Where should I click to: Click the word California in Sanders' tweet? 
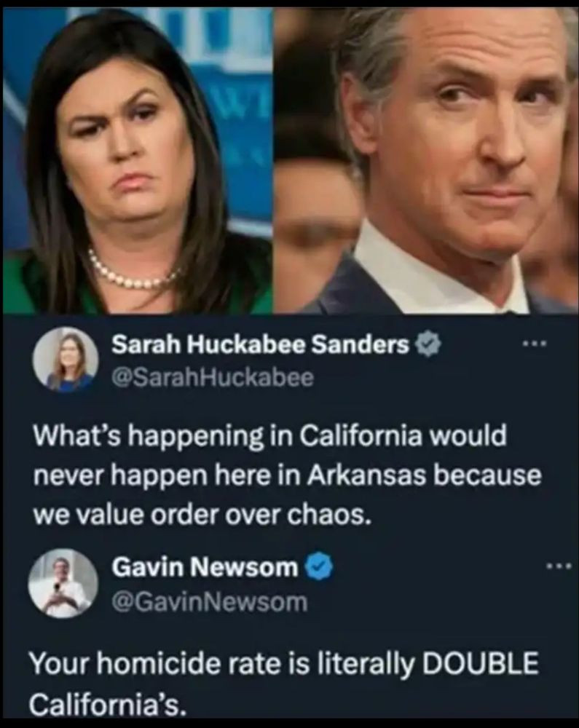pyautogui.click(x=361, y=435)
